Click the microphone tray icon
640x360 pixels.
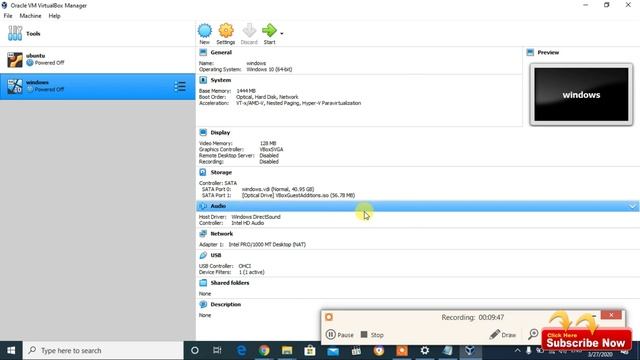pyautogui.click(x=528, y=351)
